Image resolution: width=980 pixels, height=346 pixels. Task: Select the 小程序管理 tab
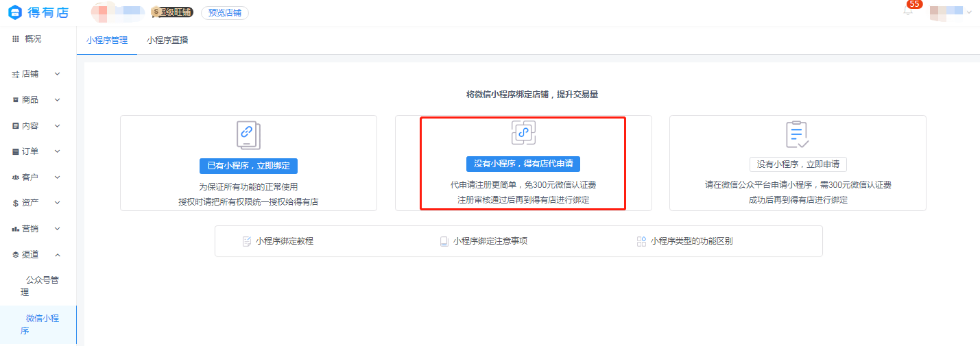click(x=107, y=40)
